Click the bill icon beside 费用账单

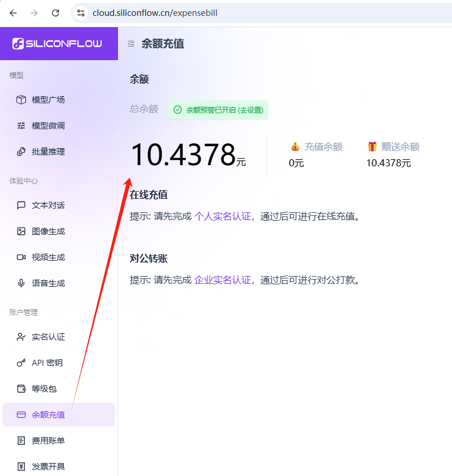tap(21, 441)
